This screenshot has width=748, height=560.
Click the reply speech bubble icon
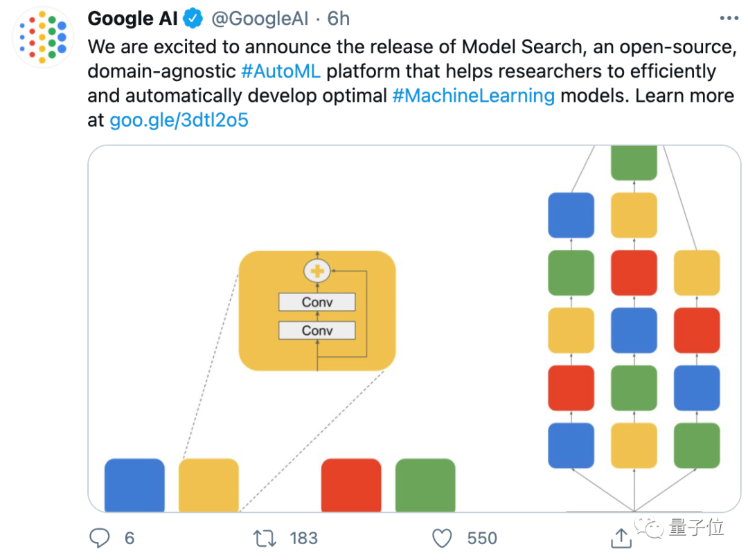click(101, 538)
